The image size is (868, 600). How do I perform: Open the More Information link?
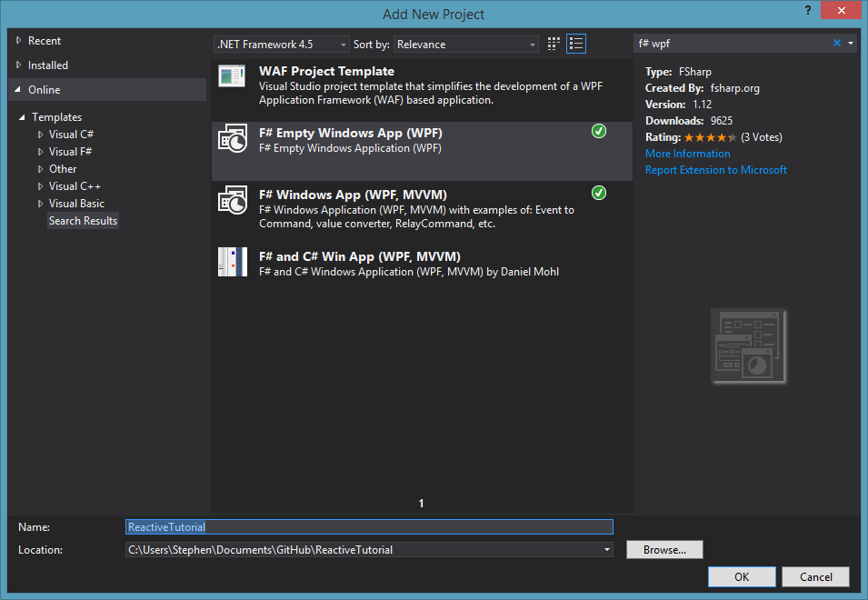coord(687,154)
